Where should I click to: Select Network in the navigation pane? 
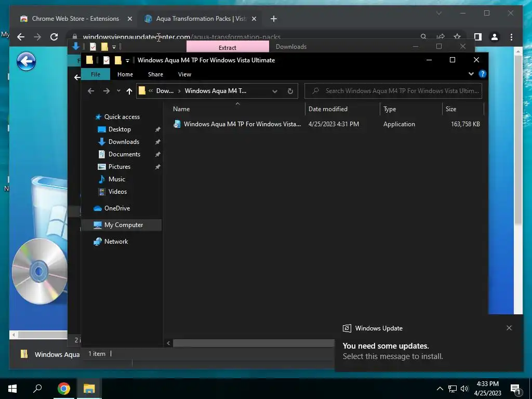coord(116,242)
